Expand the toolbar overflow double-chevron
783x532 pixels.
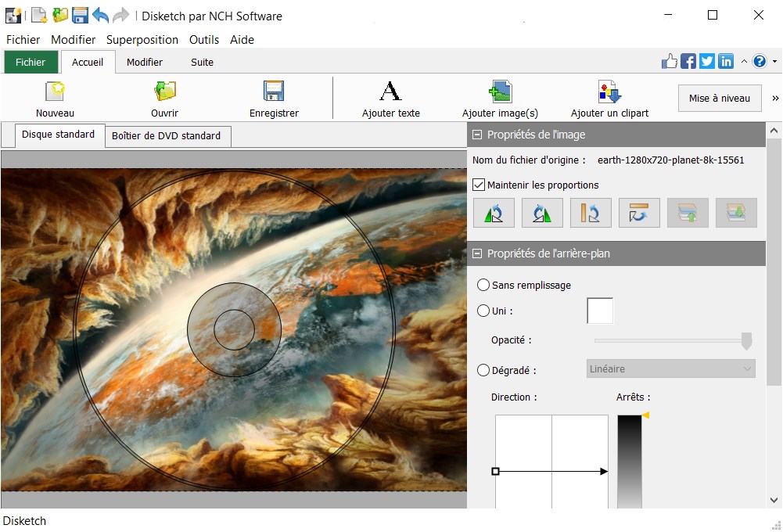[x=775, y=98]
